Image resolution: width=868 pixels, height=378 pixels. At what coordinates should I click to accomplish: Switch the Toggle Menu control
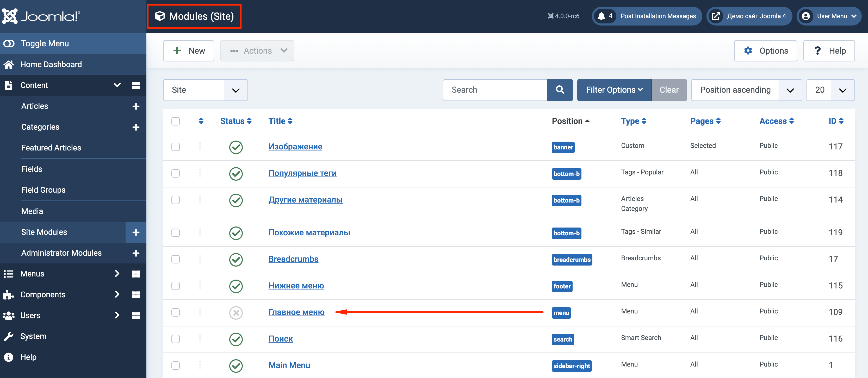click(x=9, y=43)
